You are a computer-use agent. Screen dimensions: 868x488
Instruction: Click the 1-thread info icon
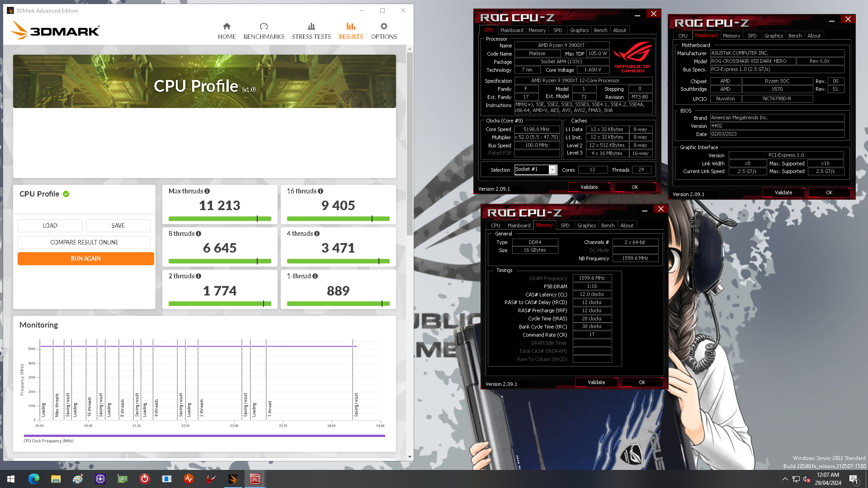315,276
